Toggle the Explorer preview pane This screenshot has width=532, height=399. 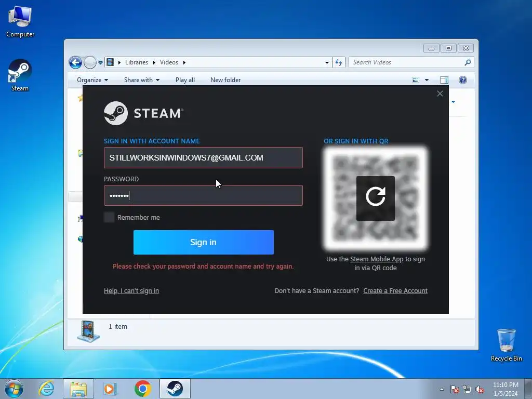point(444,80)
